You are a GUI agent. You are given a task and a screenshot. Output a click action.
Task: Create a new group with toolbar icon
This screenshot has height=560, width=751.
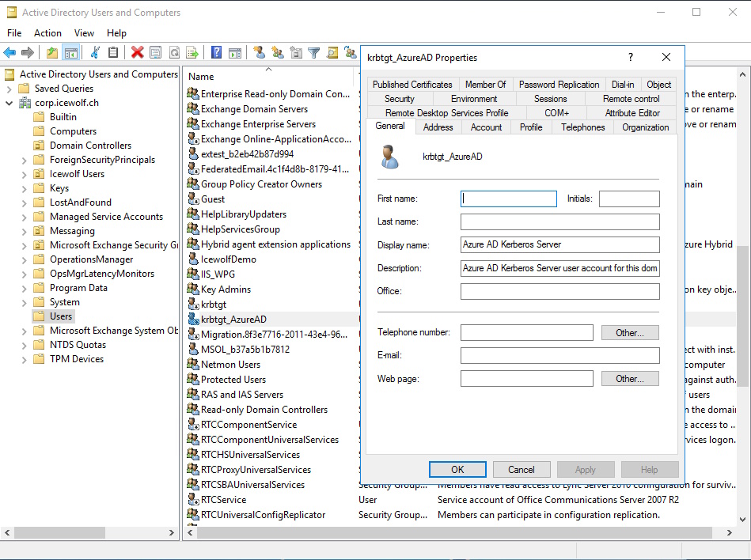[x=277, y=52]
